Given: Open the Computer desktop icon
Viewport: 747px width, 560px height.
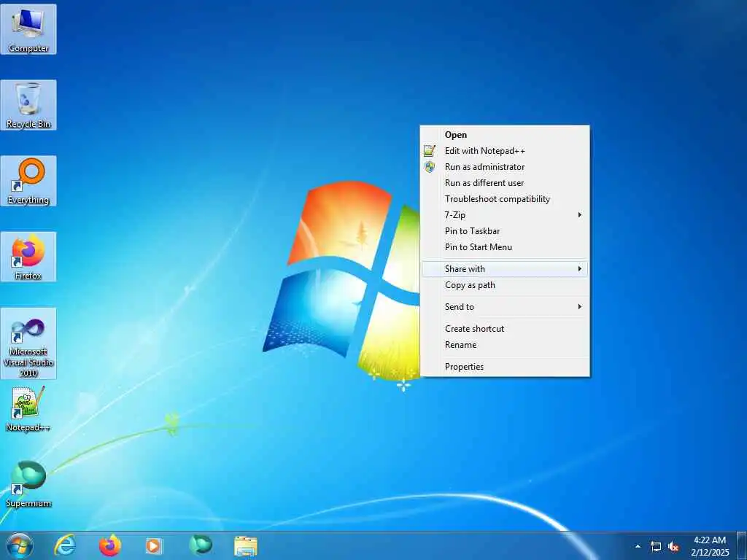Looking at the screenshot, I should click(28, 29).
